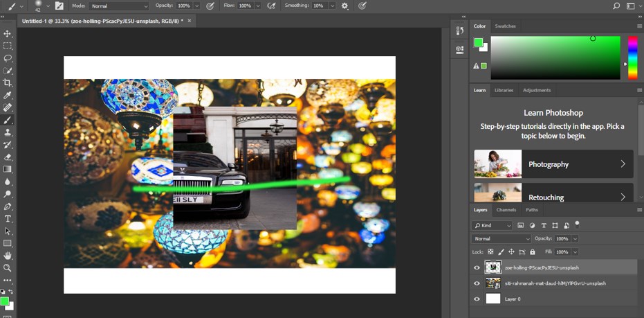Click the hue slider in Color panel
Viewport: 644px width, 318px height.
(632, 58)
